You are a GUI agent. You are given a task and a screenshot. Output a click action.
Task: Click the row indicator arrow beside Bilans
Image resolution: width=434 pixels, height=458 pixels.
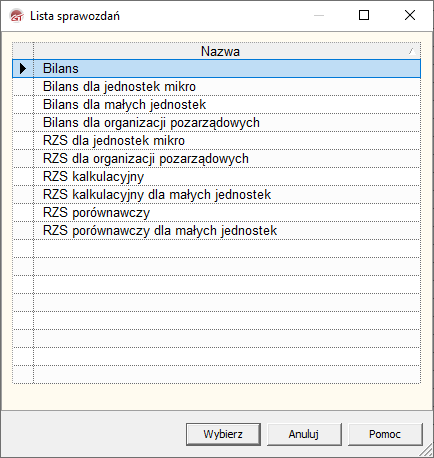pyautogui.click(x=23, y=69)
